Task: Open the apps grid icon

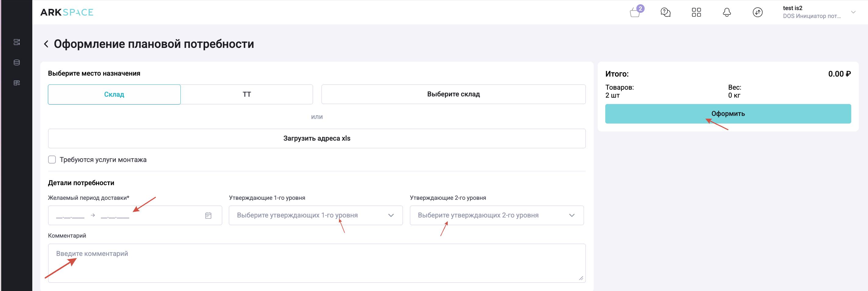Action: (696, 13)
